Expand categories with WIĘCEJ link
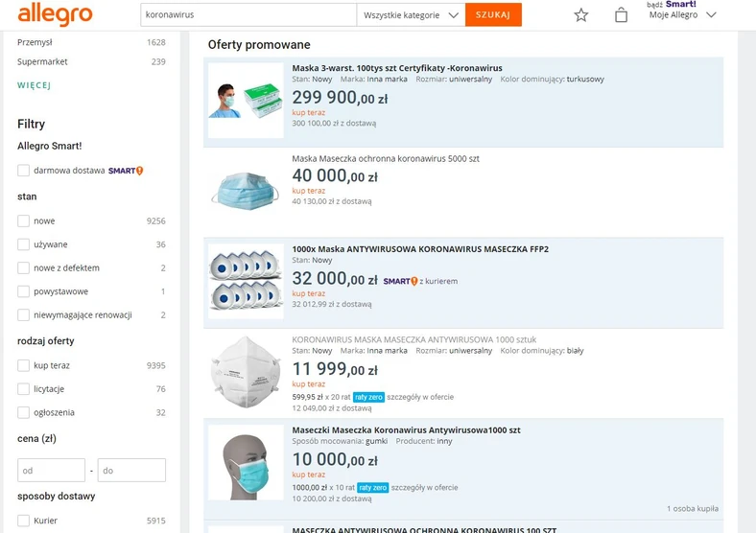This screenshot has width=756, height=533. point(34,85)
